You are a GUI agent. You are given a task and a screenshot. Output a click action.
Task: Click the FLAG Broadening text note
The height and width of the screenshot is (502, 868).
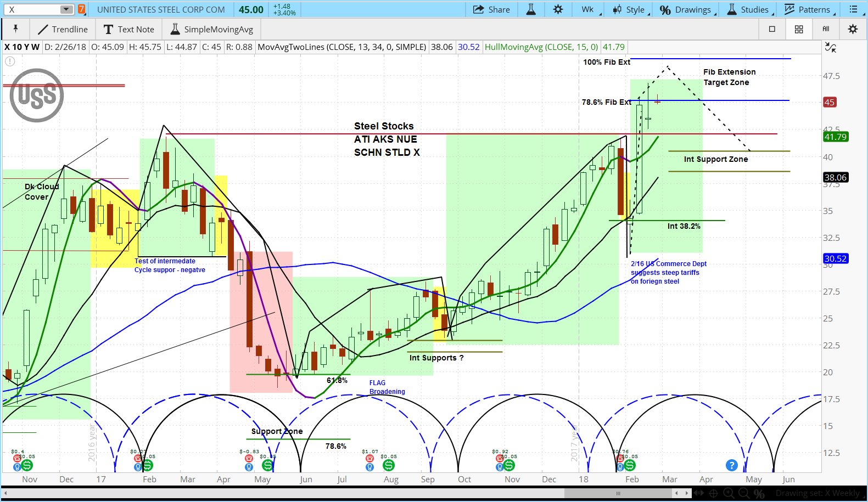pyautogui.click(x=387, y=387)
